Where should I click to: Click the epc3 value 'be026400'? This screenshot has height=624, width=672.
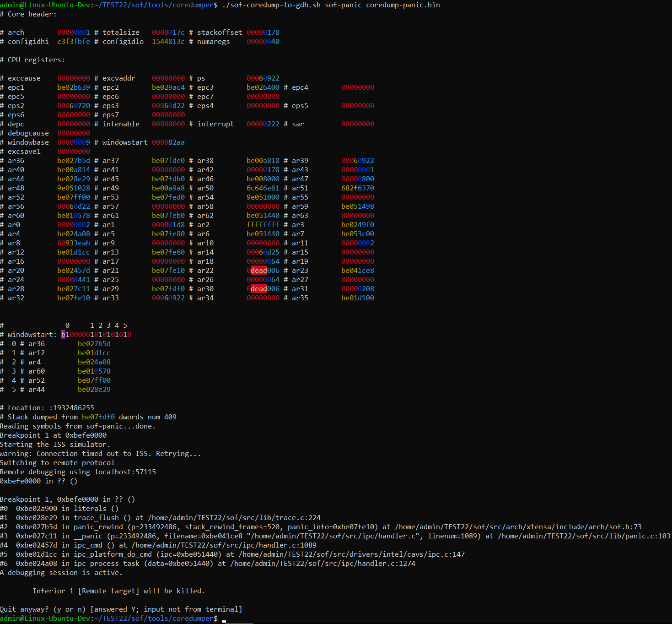(x=263, y=87)
